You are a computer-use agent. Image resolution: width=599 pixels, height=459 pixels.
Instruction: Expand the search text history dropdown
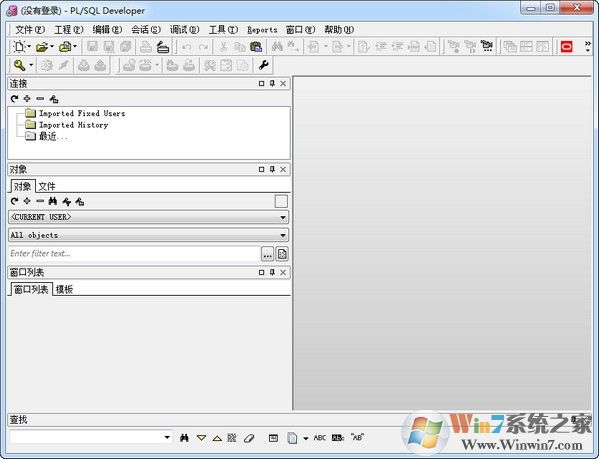167,437
